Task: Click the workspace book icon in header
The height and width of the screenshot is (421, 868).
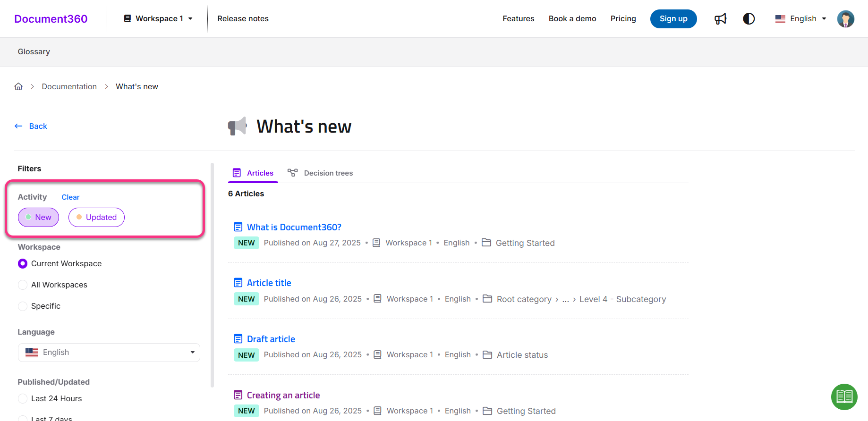Action: 127,18
